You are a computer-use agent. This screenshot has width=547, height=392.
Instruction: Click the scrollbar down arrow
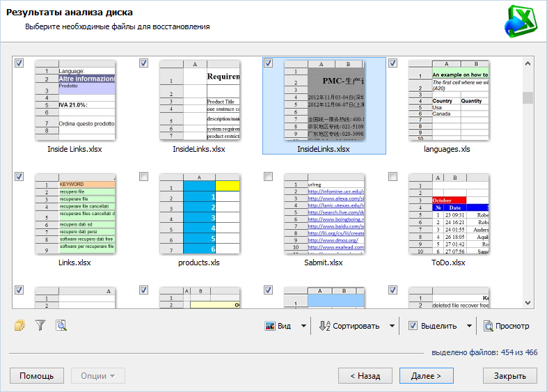tap(528, 303)
